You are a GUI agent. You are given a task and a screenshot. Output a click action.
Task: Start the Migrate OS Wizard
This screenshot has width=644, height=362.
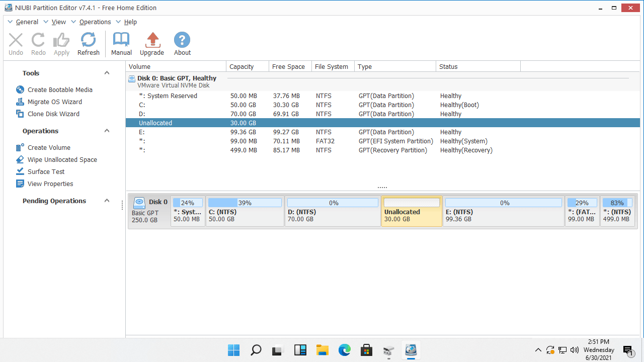pyautogui.click(x=54, y=102)
